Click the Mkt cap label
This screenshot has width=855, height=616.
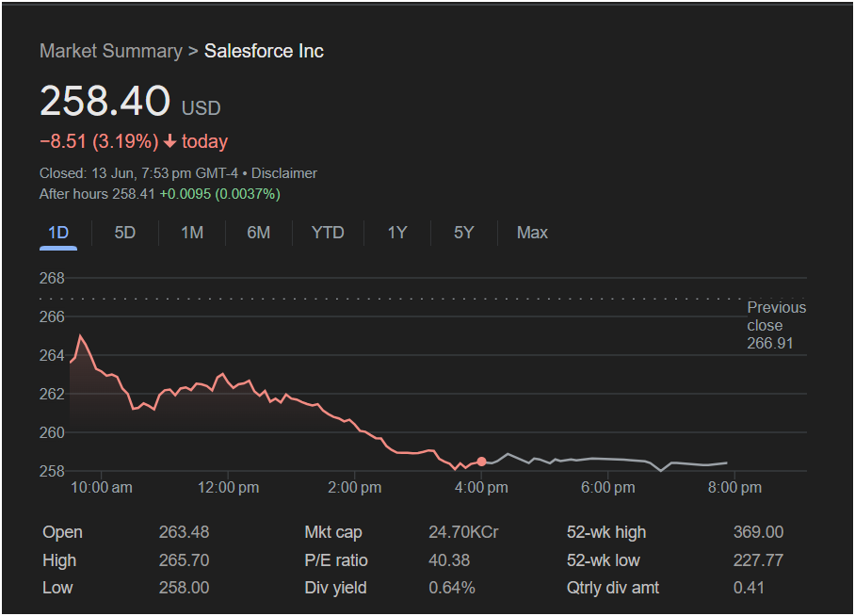[x=333, y=532]
